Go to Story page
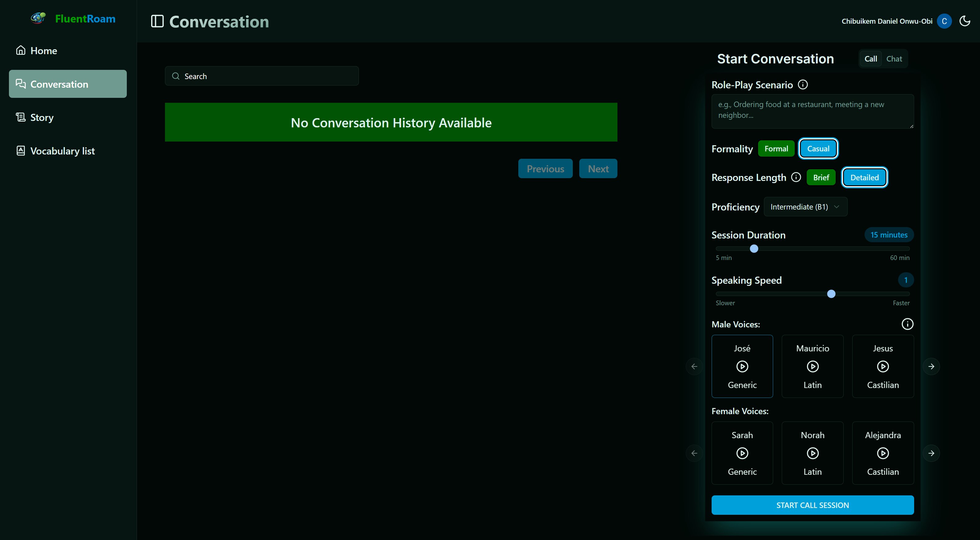This screenshot has height=540, width=980. pyautogui.click(x=42, y=118)
